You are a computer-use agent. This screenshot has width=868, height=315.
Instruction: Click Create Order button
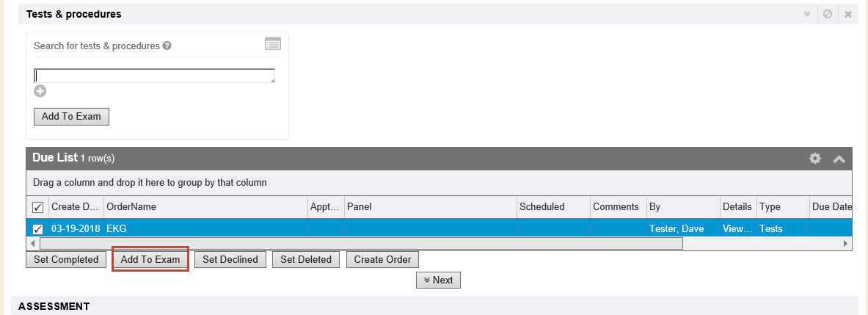point(383,259)
